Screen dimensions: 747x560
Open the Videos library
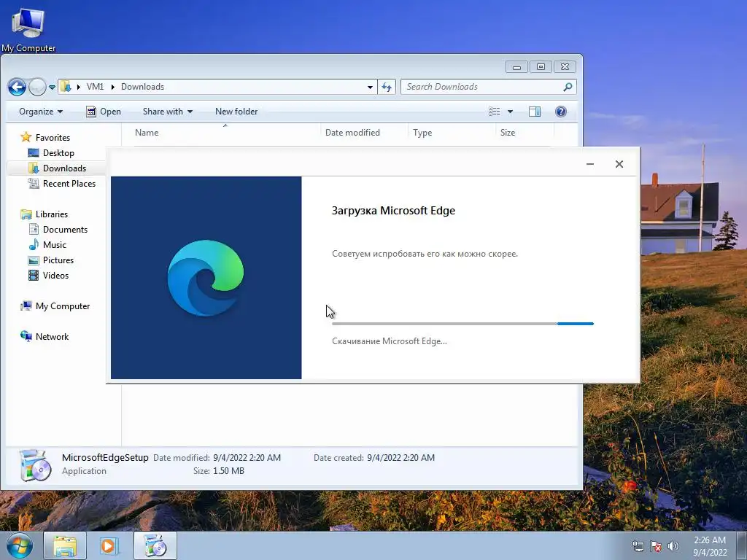(x=49, y=275)
